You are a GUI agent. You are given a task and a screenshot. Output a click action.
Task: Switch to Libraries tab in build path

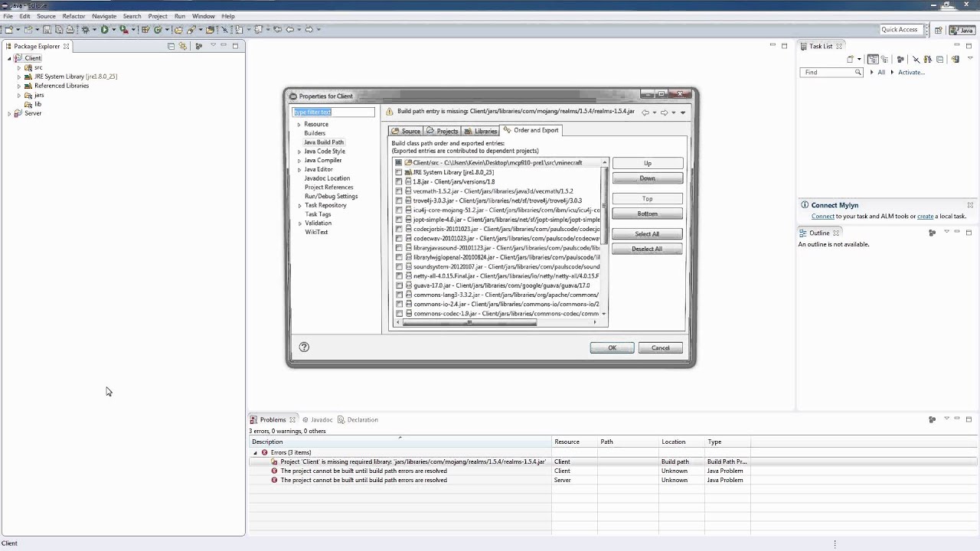(481, 131)
